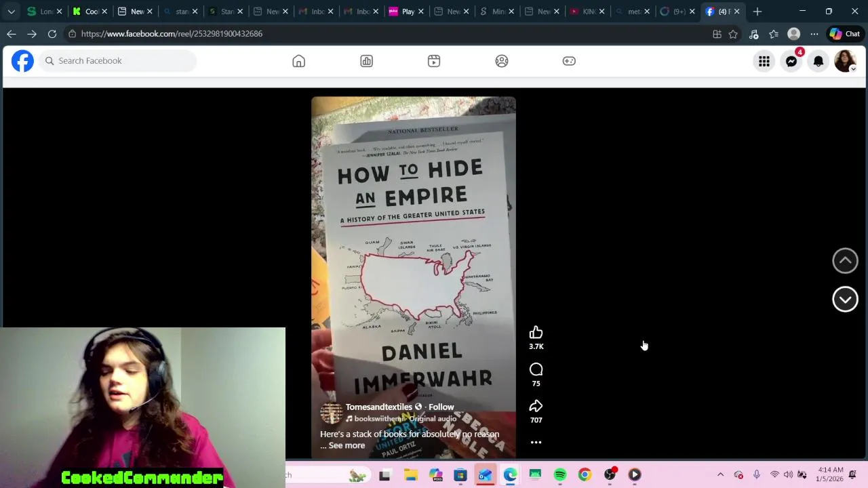Close the active Facebook tab
Image resolution: width=868 pixels, height=488 pixels.
[x=736, y=12]
